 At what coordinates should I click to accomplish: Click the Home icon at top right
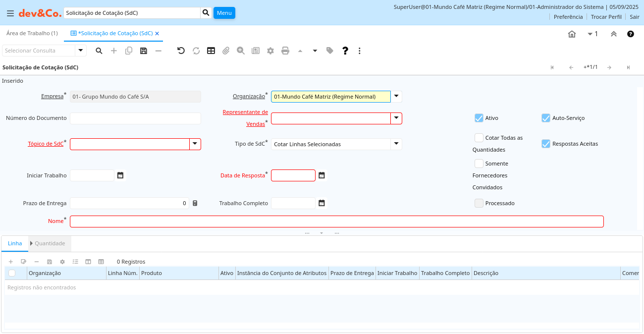pos(572,34)
